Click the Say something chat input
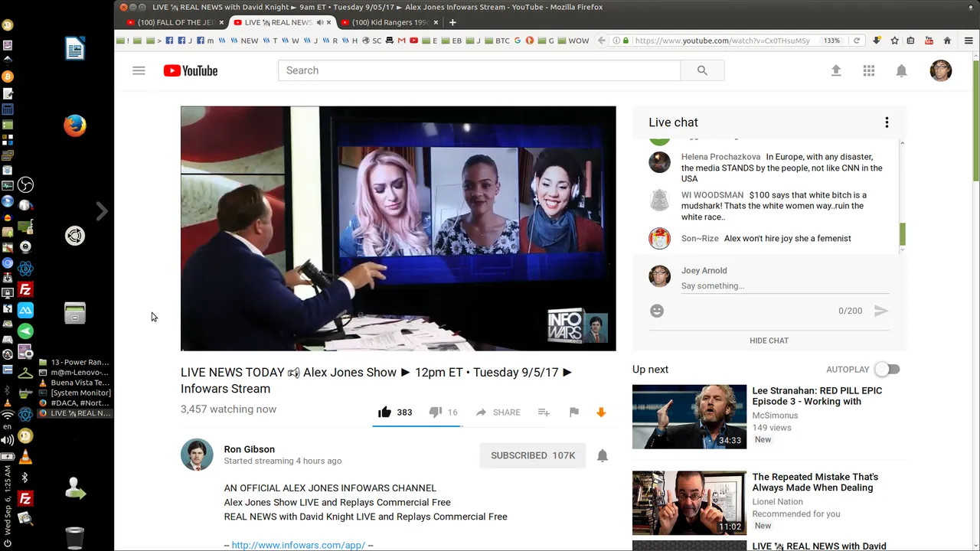Viewport: 980px width, 551px height. point(786,286)
